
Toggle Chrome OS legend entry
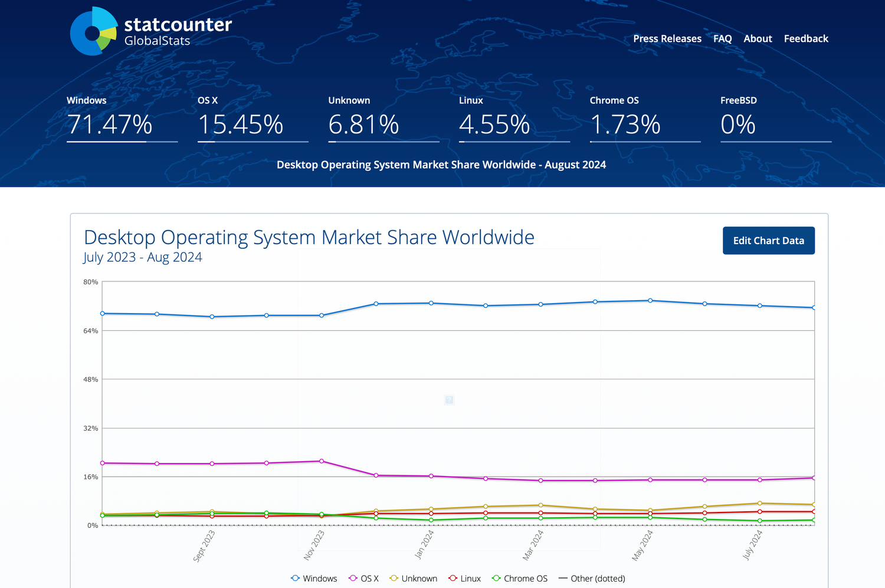click(520, 579)
